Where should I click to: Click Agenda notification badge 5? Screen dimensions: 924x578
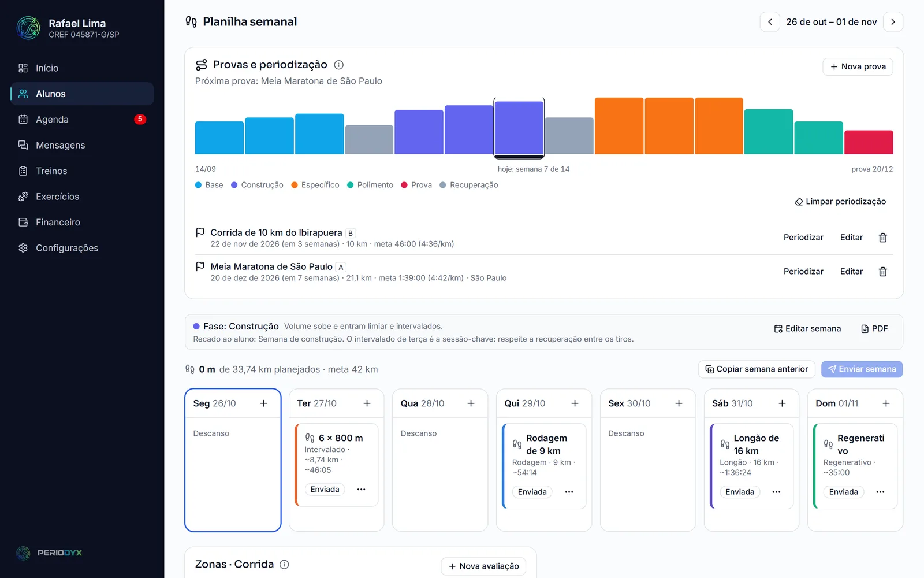140,119
